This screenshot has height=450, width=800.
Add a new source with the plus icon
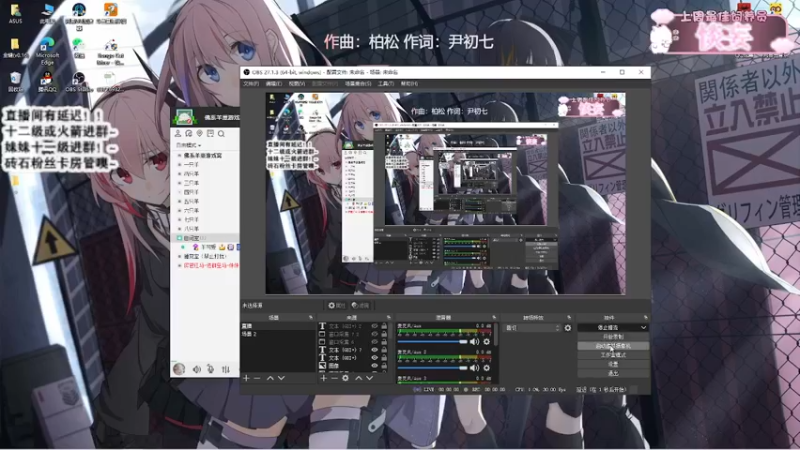click(323, 378)
